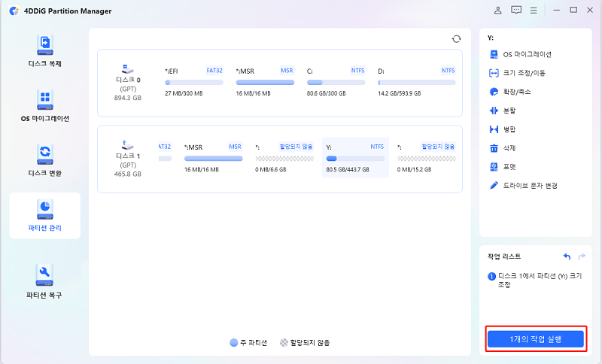602x364 pixels.
Task: Redo the task list action
Action: [582, 256]
